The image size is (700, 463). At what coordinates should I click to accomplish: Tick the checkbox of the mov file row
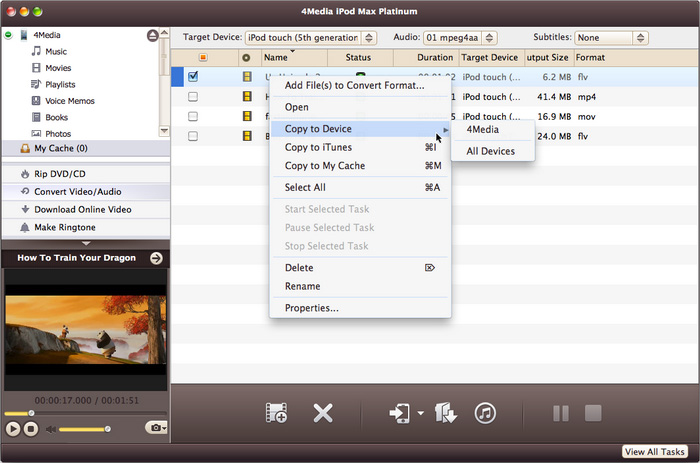coord(192,116)
